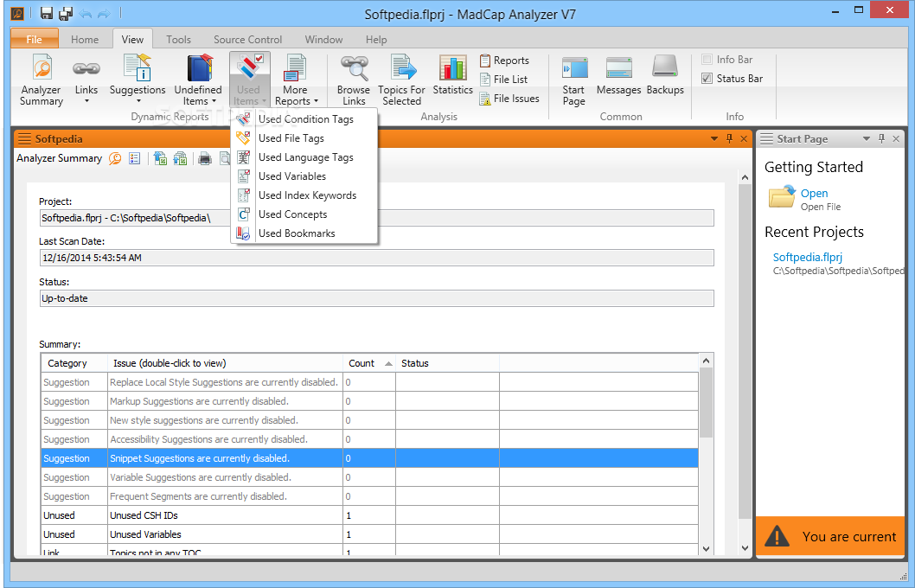This screenshot has height=588, width=915.
Task: Close the Softpedia panel
Action: point(744,139)
